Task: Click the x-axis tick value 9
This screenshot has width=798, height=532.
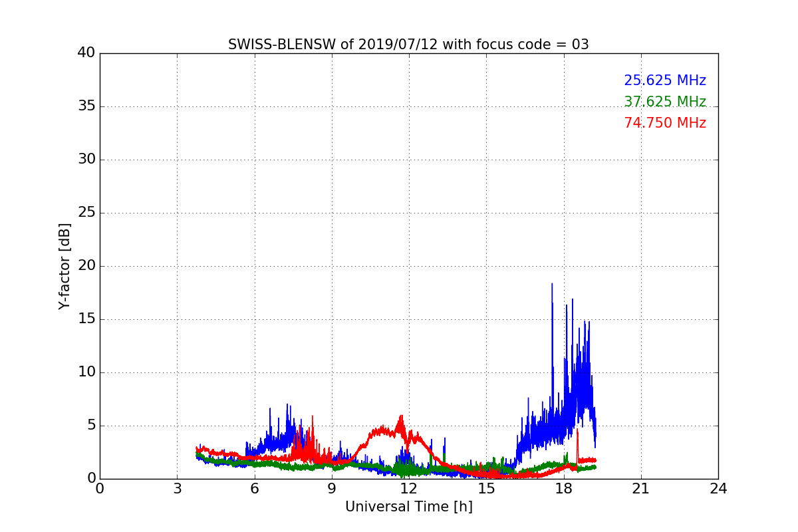Action: tap(332, 488)
